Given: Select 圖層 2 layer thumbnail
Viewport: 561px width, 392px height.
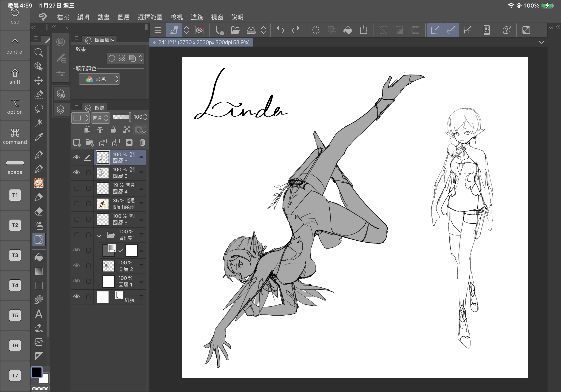Looking at the screenshot, I should point(108,266).
